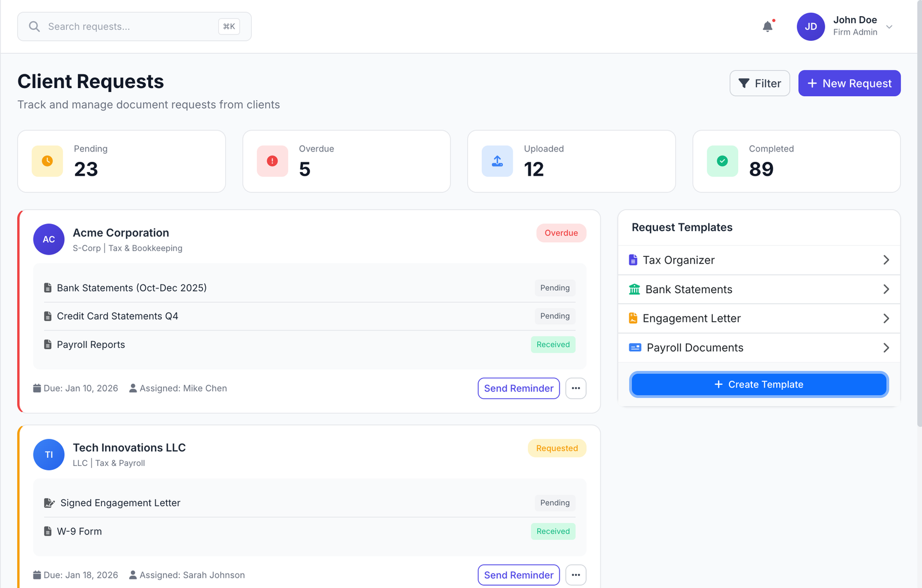The width and height of the screenshot is (922, 588).
Task: Send reminder to Acme Corporation
Action: click(x=518, y=388)
